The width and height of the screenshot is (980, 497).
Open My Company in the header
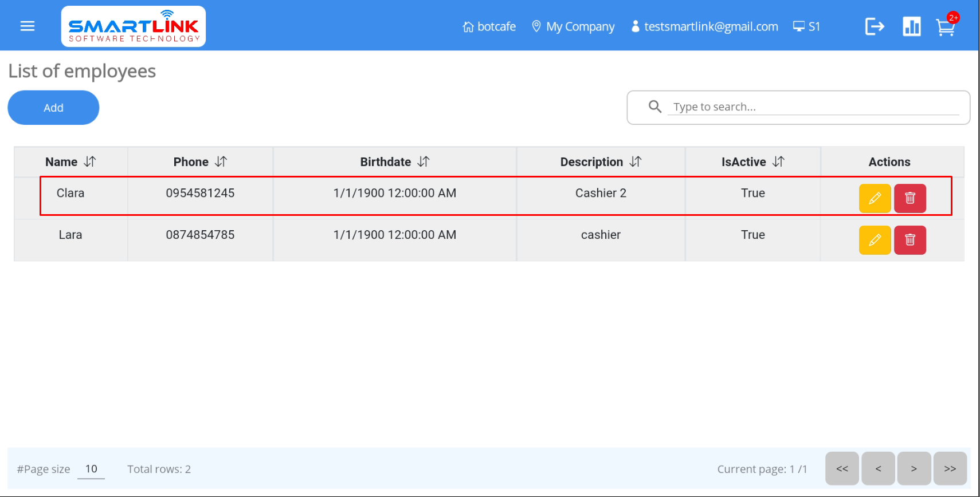[x=573, y=27]
